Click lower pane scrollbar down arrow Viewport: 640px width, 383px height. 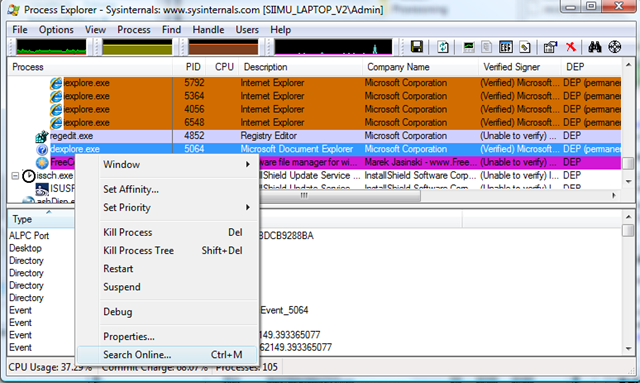(628, 349)
